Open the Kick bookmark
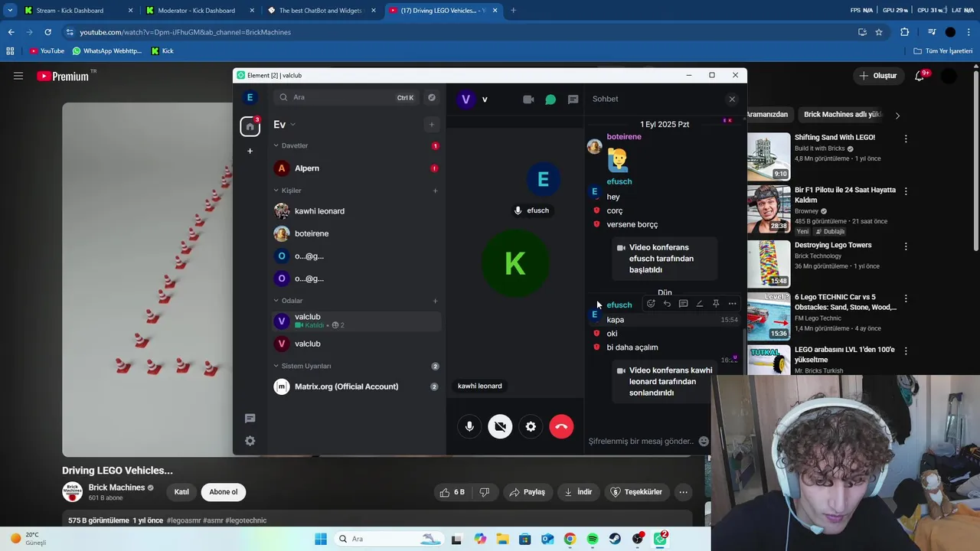 pos(162,51)
